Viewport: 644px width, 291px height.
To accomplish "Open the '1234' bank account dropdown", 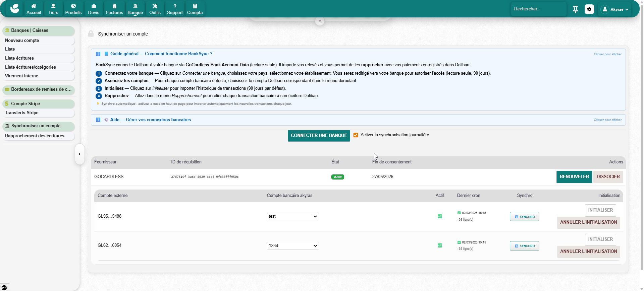I will (293, 246).
